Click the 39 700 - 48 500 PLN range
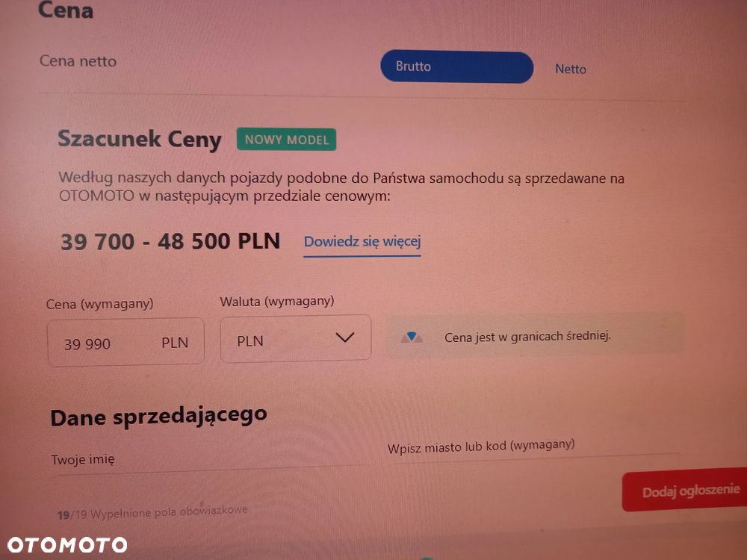 170,241
